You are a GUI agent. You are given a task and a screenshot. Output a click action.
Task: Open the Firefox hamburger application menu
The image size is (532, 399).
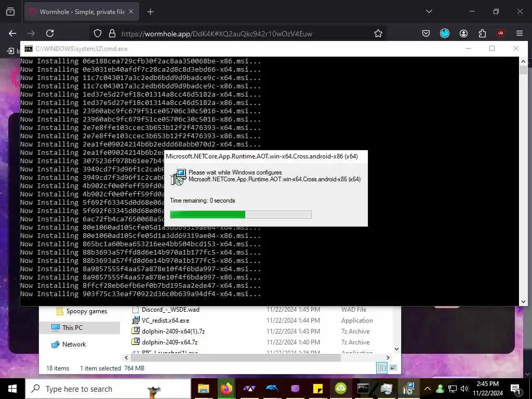click(520, 33)
